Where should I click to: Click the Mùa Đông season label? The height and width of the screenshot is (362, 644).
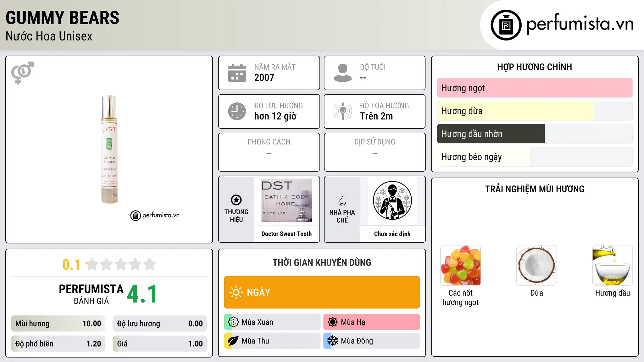click(357, 341)
